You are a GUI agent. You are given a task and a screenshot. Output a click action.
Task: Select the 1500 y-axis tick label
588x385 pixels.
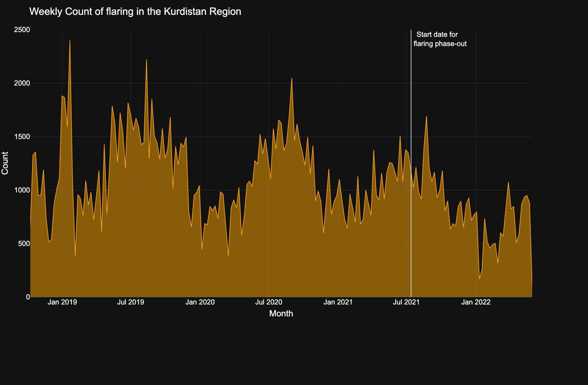click(22, 137)
